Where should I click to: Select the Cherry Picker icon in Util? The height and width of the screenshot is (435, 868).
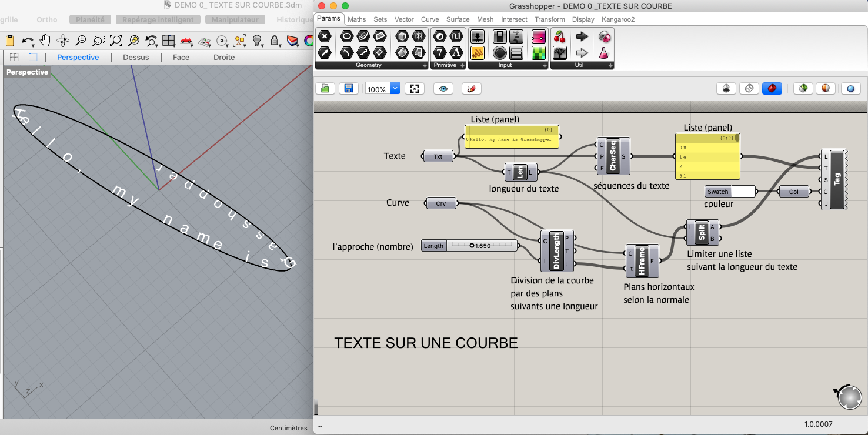[559, 36]
